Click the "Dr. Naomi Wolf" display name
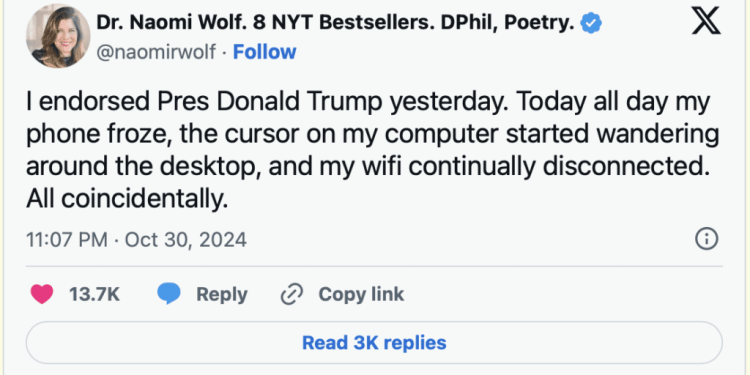Viewport: 750px width, 375px height. coord(172,22)
